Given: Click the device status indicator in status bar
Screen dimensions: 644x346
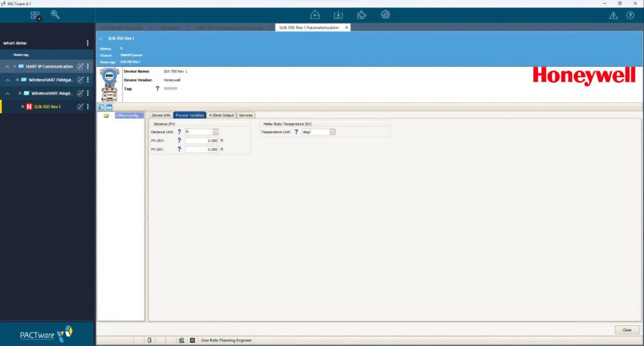Looking at the screenshot, I should pyautogui.click(x=149, y=340).
